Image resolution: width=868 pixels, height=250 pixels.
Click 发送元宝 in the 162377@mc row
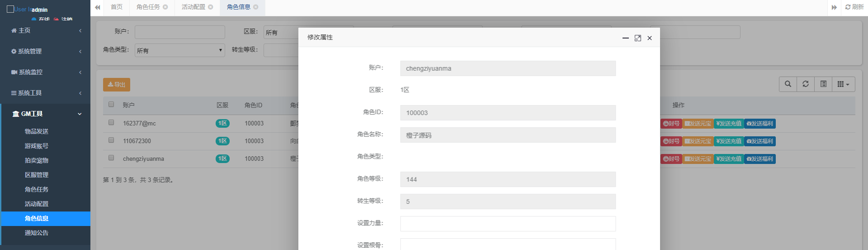[x=698, y=124]
